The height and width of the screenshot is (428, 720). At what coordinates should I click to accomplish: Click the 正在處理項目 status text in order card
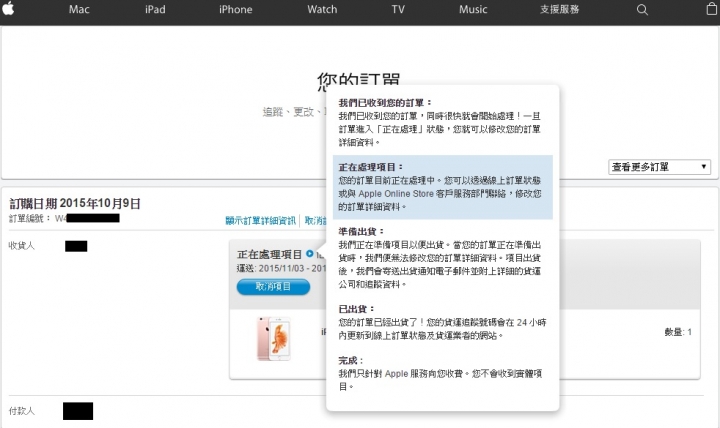point(269,254)
